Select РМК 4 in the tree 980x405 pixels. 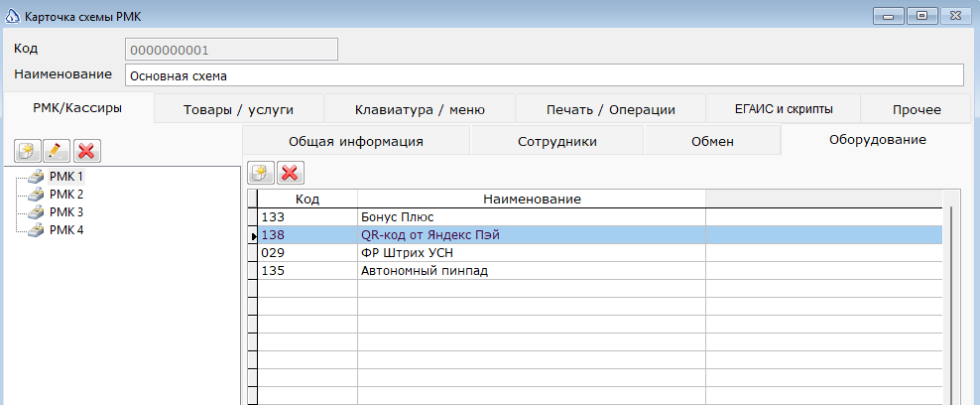[x=67, y=230]
